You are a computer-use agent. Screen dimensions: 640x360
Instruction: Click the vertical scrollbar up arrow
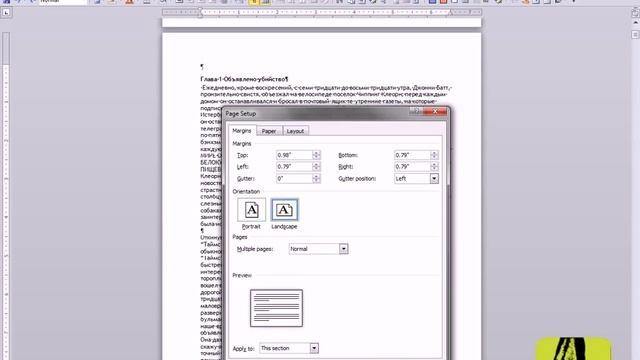point(636,23)
